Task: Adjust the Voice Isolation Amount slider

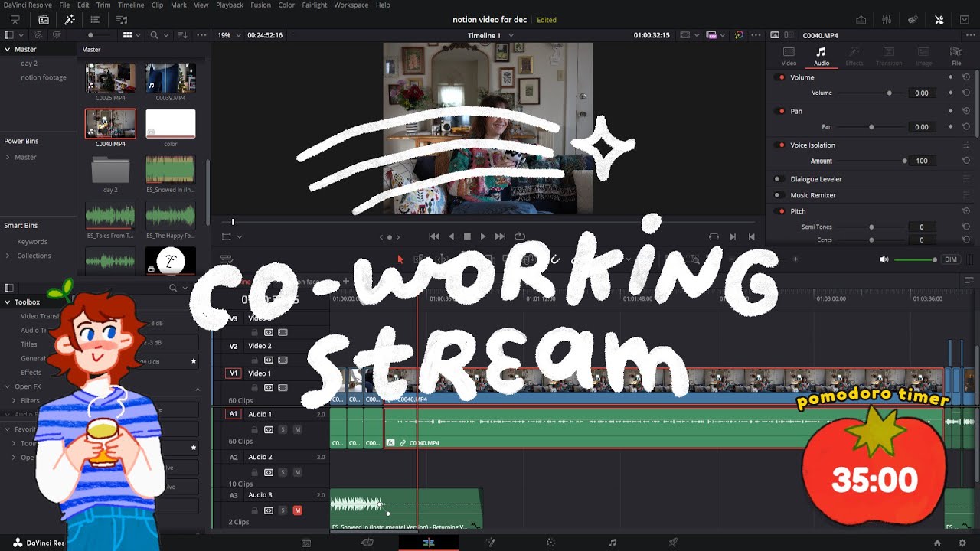Action: pos(905,161)
